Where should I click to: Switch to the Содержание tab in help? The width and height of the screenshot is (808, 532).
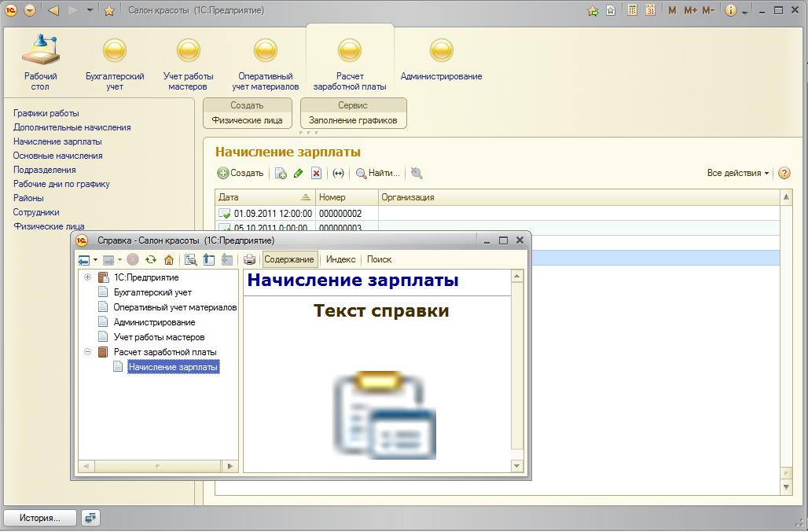pos(289,259)
